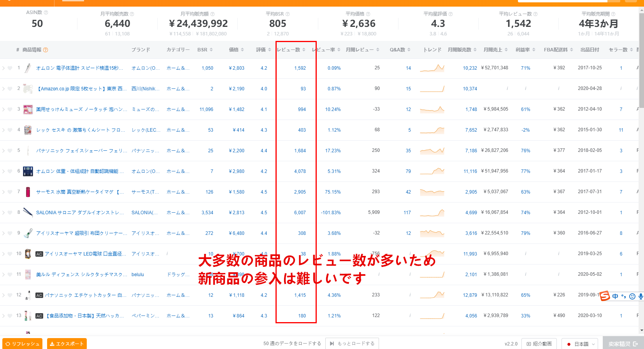Open the Sogou input method toolbar icon
Viewport: 644px width, 349px height.
point(605,296)
